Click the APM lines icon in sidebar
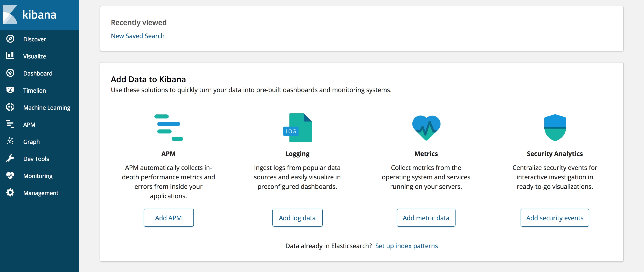The image size is (644, 272). pos(10,124)
